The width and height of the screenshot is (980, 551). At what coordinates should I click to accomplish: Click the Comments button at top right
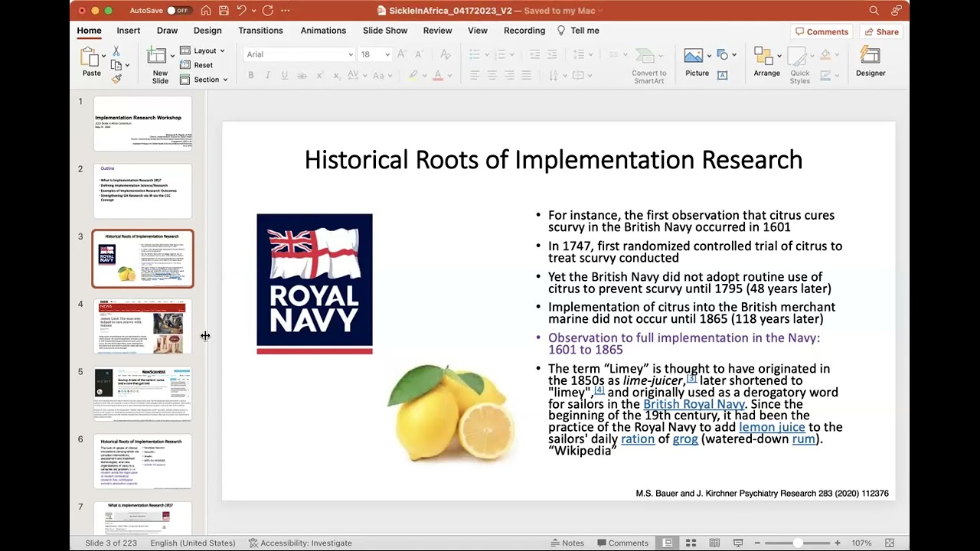coord(822,31)
